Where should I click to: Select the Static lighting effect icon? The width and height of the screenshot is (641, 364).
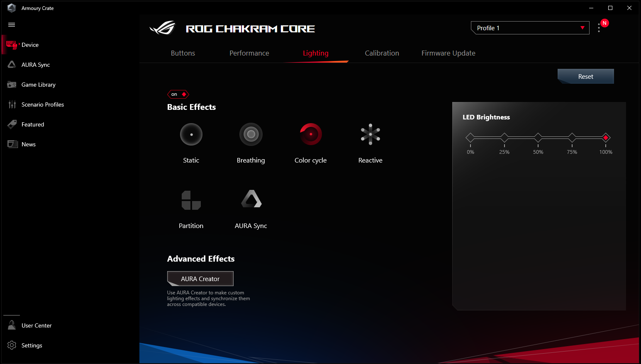click(191, 134)
